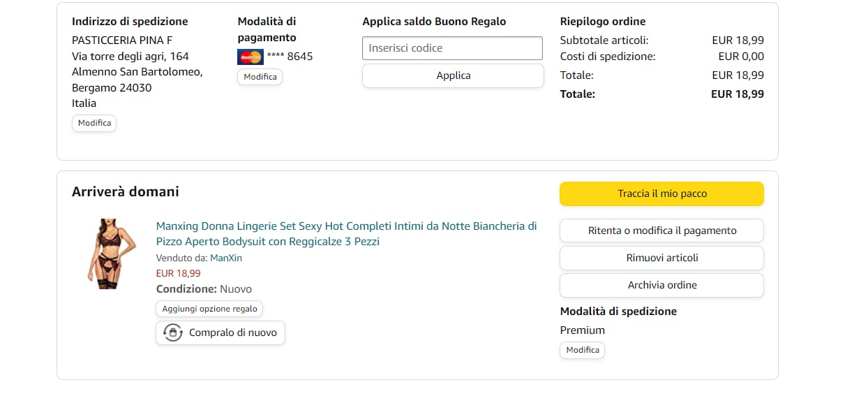
Task: Click the Premium shipping method text
Action: click(583, 330)
